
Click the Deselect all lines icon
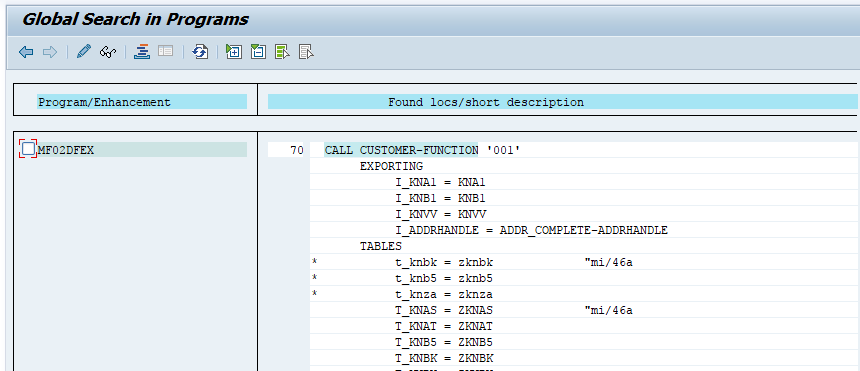point(306,52)
